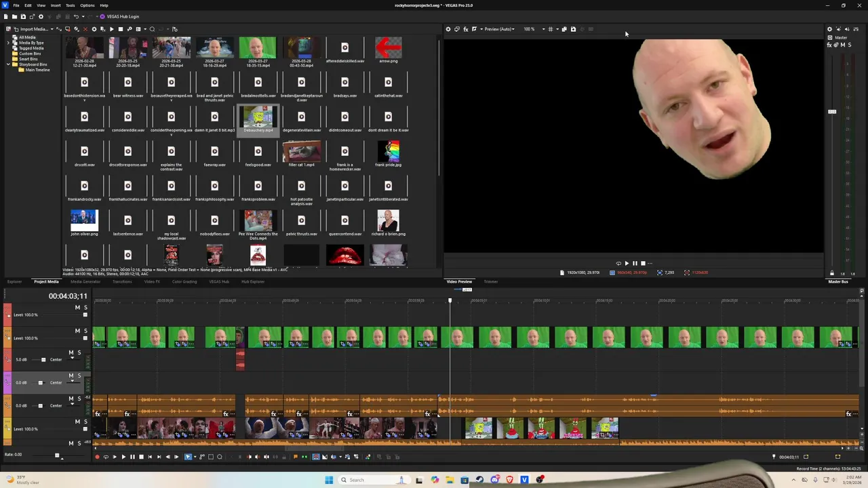The width and height of the screenshot is (868, 488).
Task: Click volume slider on 5.0 dB track
Action: pos(43,360)
